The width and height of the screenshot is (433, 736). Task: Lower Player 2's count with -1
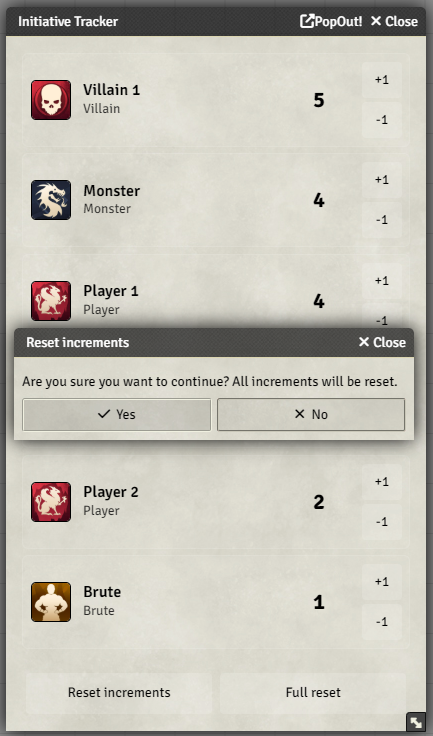pos(382,522)
